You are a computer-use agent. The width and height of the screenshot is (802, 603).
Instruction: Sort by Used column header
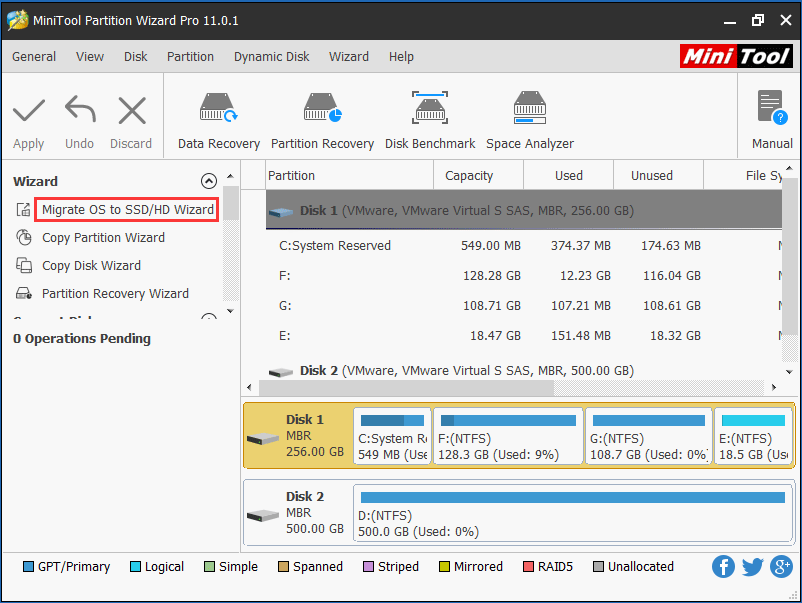(568, 175)
